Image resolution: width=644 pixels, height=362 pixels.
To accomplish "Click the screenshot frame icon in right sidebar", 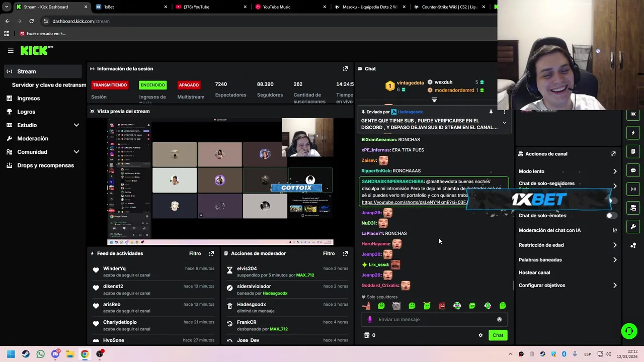I will pyautogui.click(x=633, y=114).
